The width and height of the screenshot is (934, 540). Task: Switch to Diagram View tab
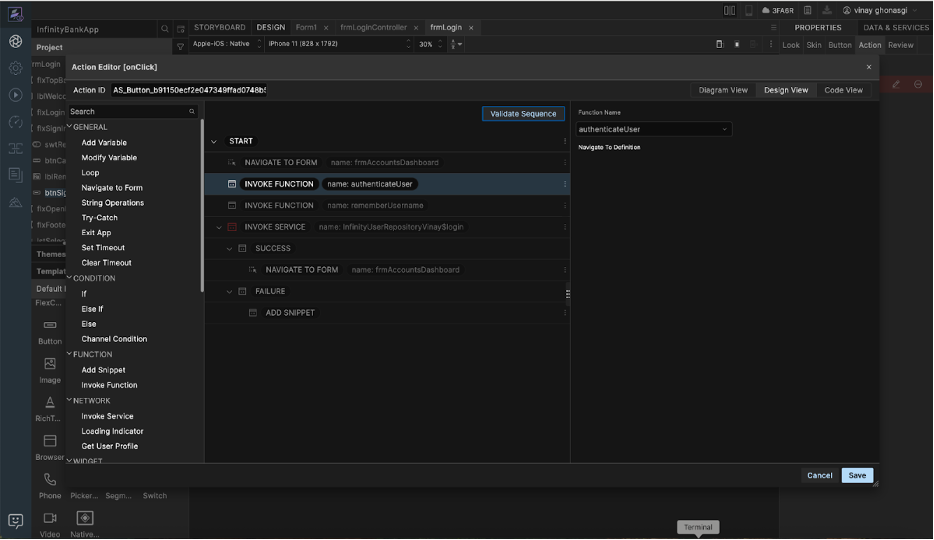tap(722, 90)
